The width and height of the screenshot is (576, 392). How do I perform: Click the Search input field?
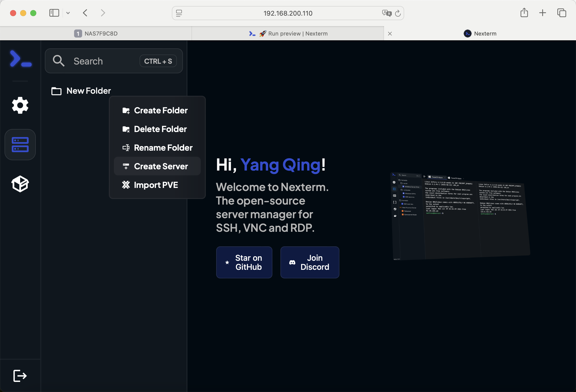tap(114, 61)
